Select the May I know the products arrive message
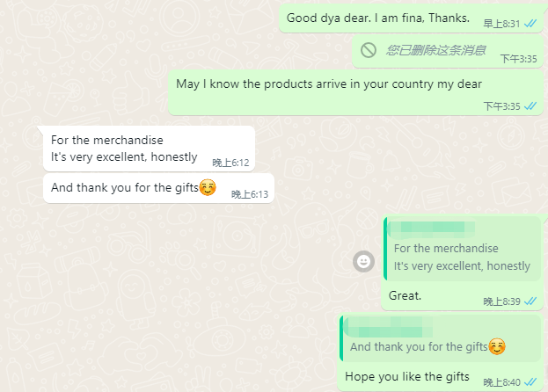 pyautogui.click(x=329, y=84)
